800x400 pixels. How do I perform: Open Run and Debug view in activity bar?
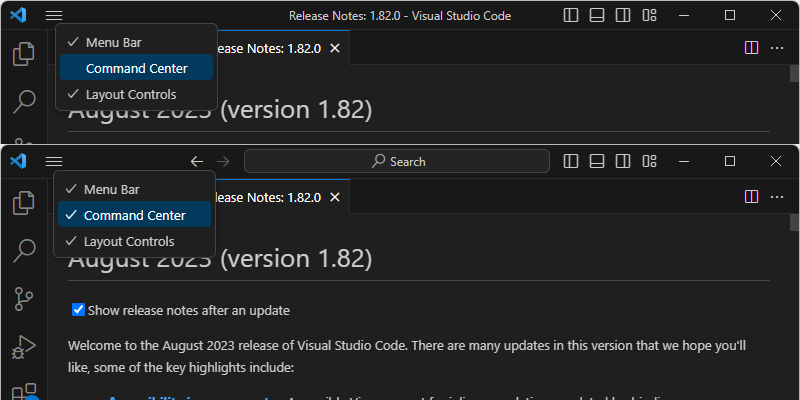pyautogui.click(x=23, y=349)
